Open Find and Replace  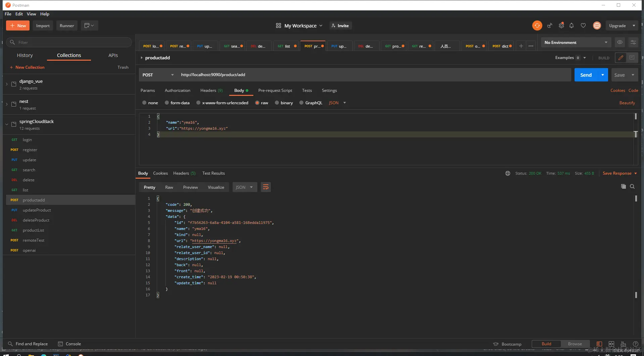pyautogui.click(x=28, y=344)
